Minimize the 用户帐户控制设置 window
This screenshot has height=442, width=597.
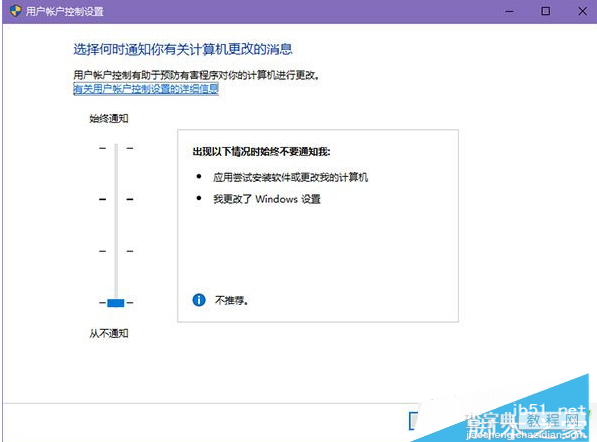tap(509, 11)
